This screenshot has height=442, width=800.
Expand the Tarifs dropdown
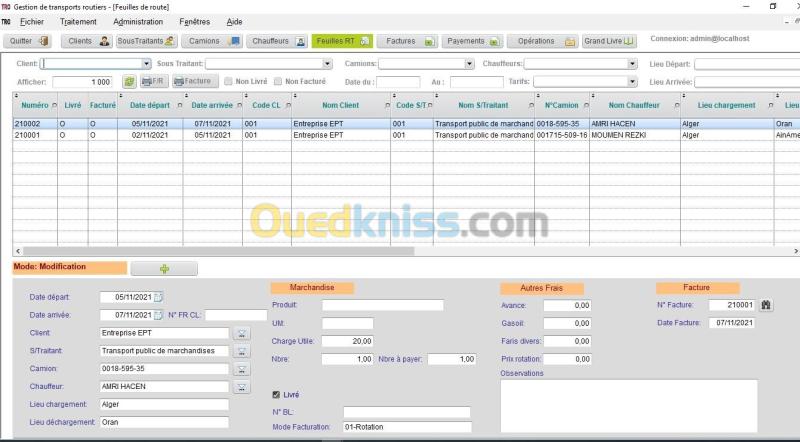coord(632,82)
